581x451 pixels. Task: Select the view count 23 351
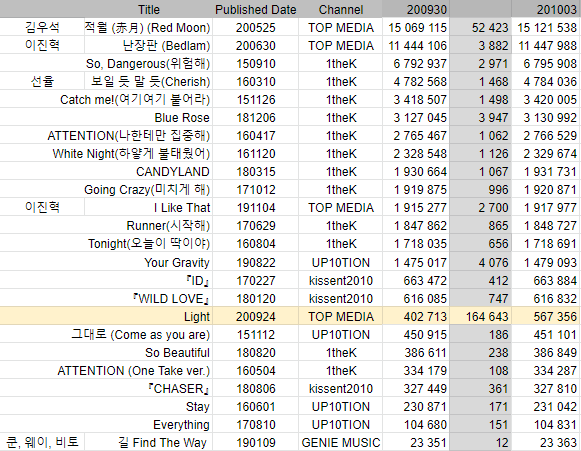pos(428,442)
